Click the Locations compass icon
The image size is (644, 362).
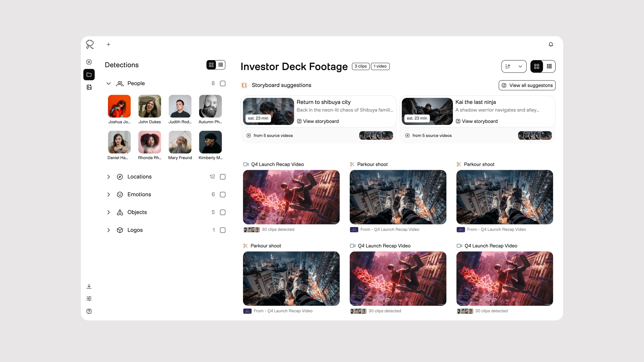(120, 177)
